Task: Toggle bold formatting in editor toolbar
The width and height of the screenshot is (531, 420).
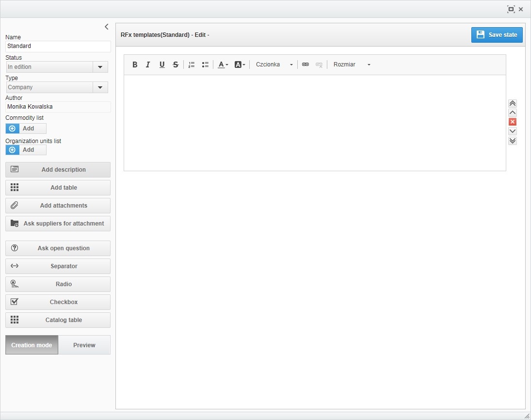Action: (135, 65)
